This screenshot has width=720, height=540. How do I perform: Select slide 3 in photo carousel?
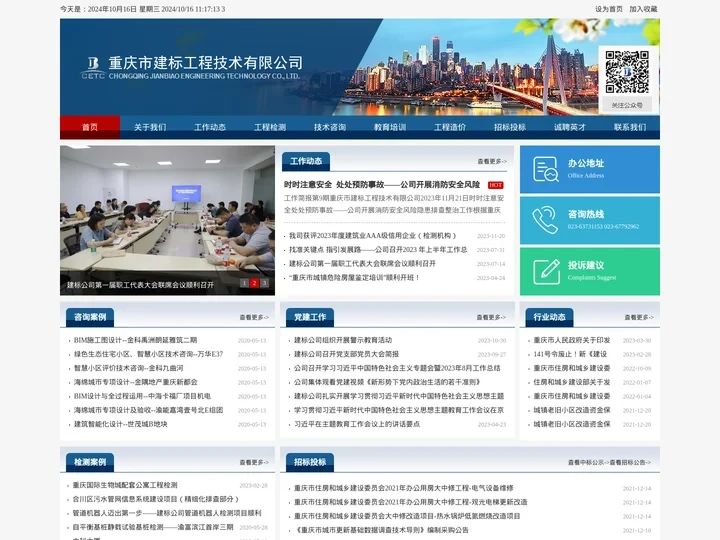coord(264,283)
